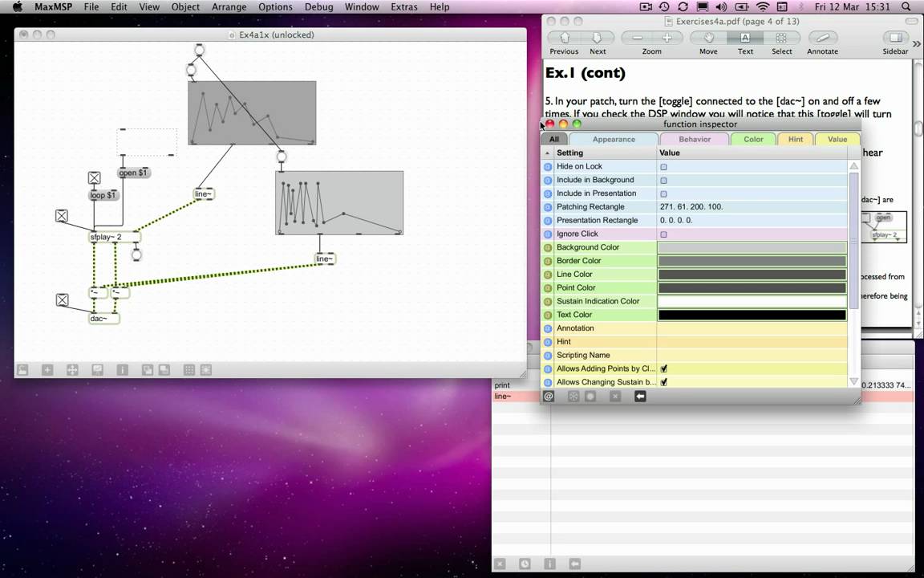Select the dac~ object

(103, 319)
